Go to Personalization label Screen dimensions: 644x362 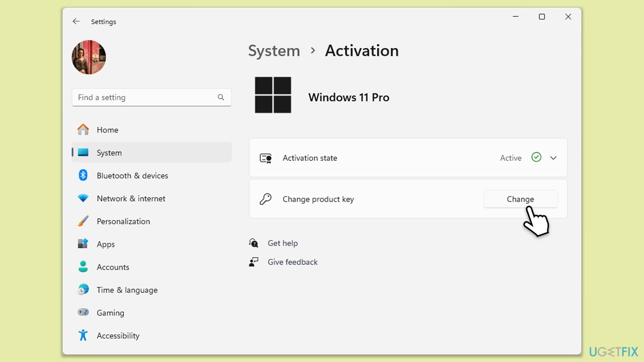coord(123,221)
